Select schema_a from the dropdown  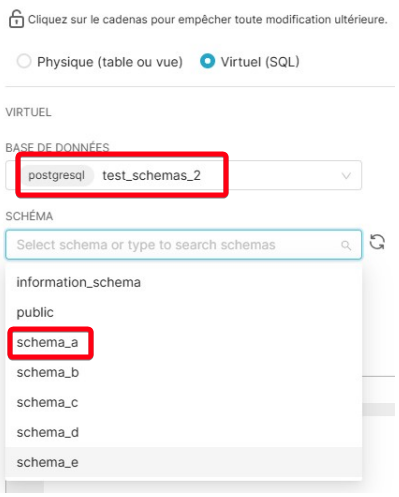pyautogui.click(x=183, y=342)
